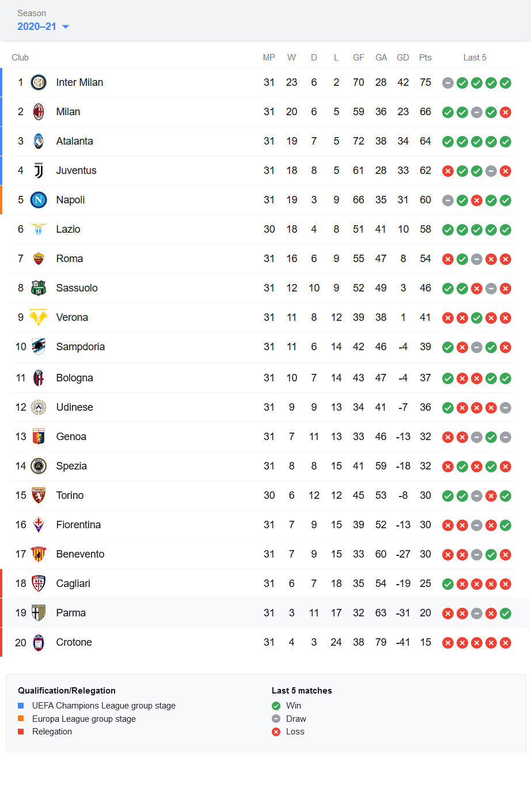Click the Win icon in the legend
The image size is (532, 803).
click(276, 706)
